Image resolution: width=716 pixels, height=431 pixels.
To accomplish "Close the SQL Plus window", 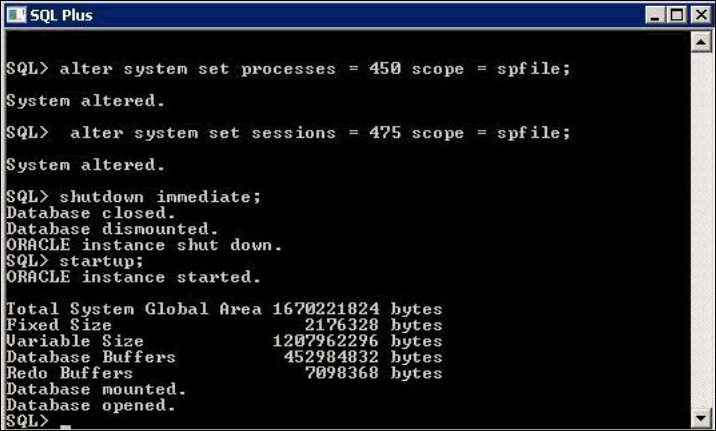I will 698,15.
